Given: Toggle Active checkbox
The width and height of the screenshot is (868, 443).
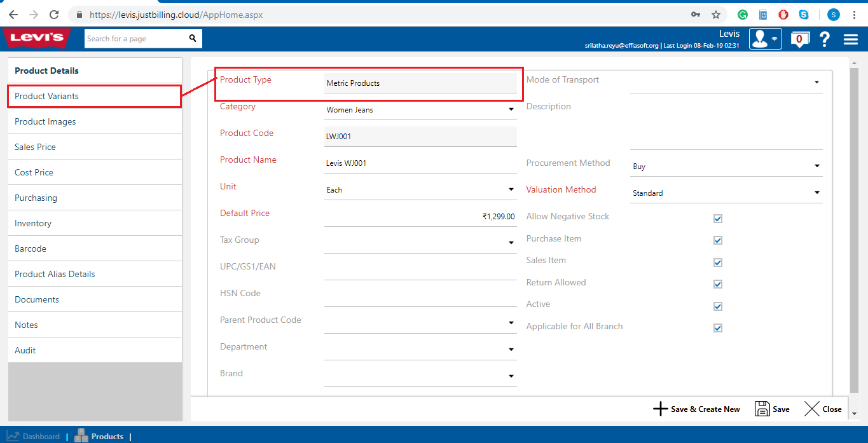Looking at the screenshot, I should pyautogui.click(x=718, y=306).
